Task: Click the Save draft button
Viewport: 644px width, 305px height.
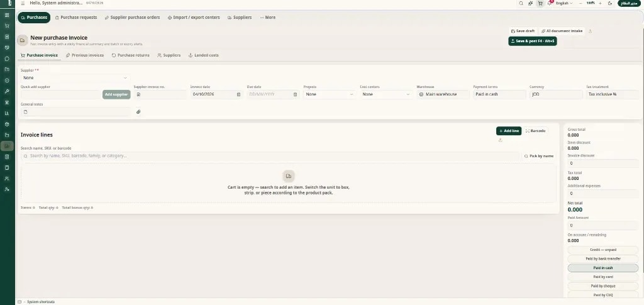Action: pyautogui.click(x=523, y=31)
